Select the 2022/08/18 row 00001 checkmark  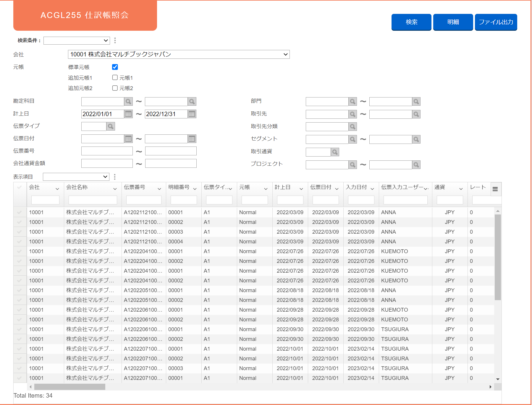point(20,290)
